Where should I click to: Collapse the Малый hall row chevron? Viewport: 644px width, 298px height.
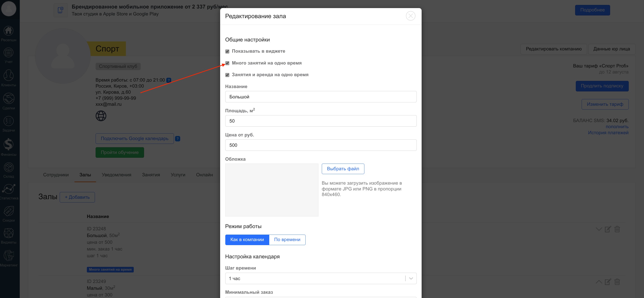pyautogui.click(x=598, y=282)
